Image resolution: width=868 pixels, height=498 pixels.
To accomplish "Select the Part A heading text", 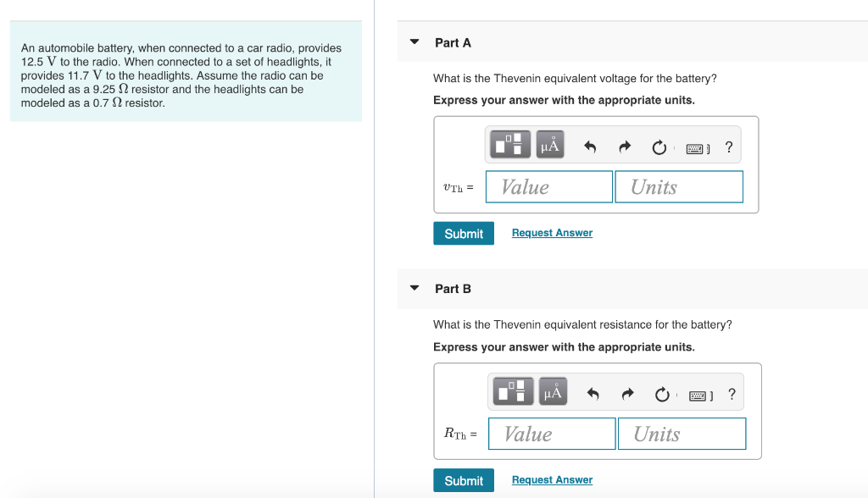I will [453, 42].
